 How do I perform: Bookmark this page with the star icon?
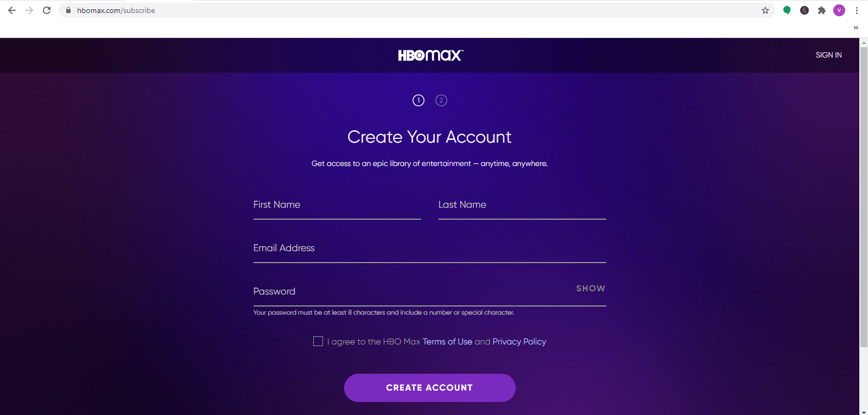coord(765,10)
